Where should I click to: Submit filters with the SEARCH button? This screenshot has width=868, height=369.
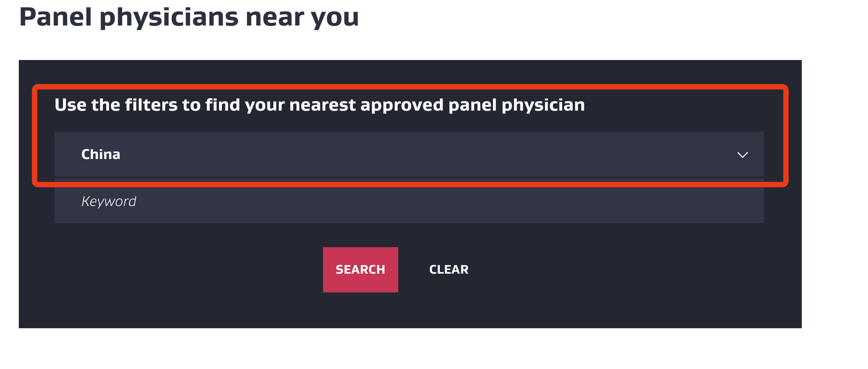coord(360,270)
